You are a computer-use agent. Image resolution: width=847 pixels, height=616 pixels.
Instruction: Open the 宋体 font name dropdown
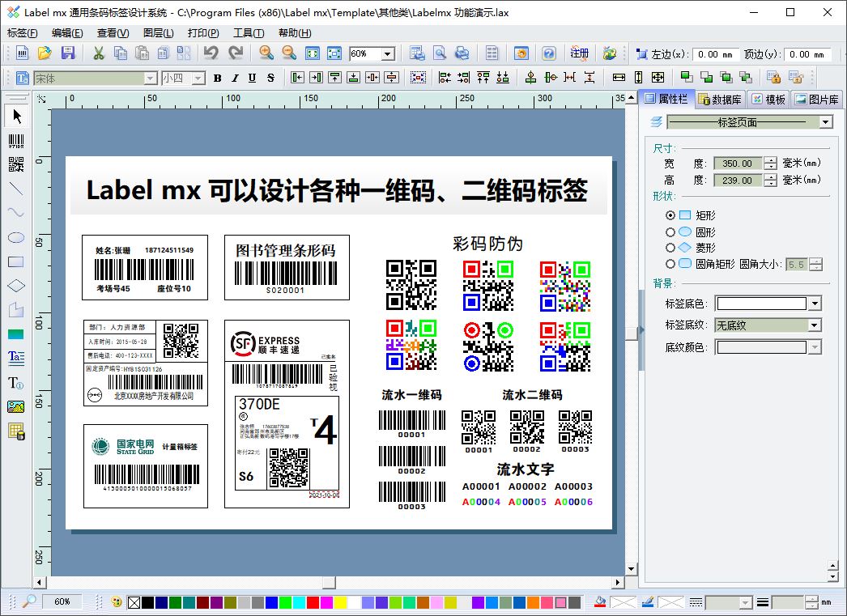[x=150, y=79]
